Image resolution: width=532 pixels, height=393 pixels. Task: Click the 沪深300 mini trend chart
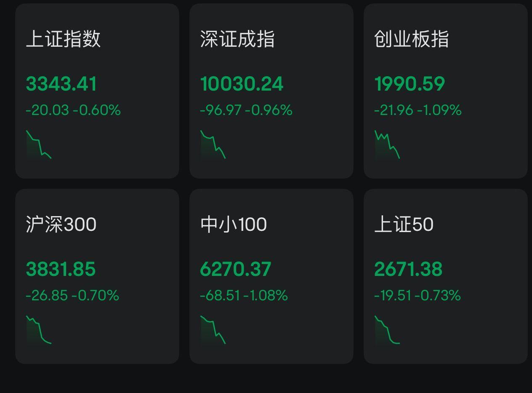click(x=39, y=330)
